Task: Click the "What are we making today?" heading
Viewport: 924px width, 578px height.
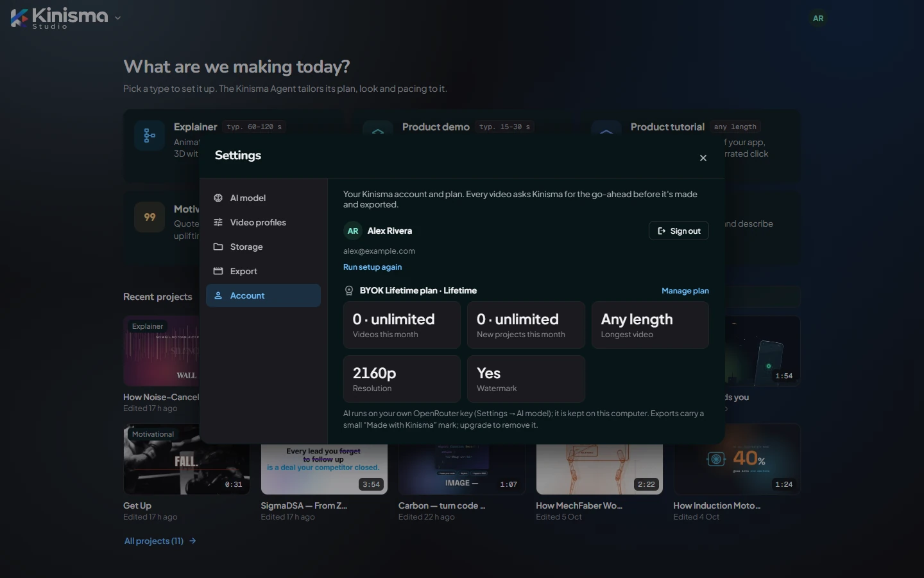Action: [x=237, y=67]
